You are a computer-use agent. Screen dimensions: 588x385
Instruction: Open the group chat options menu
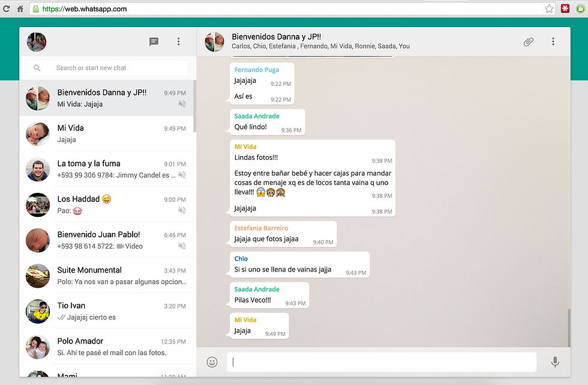click(553, 41)
